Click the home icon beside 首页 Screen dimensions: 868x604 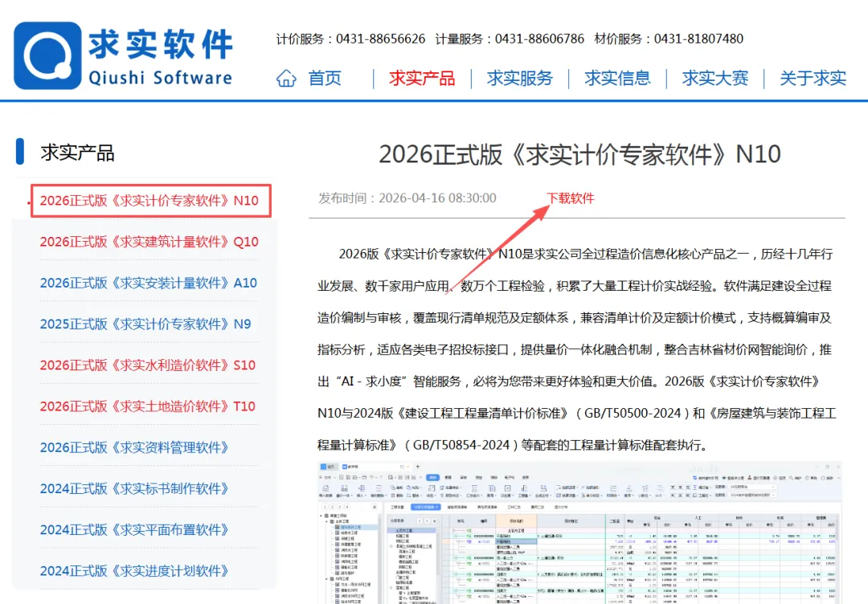286,78
